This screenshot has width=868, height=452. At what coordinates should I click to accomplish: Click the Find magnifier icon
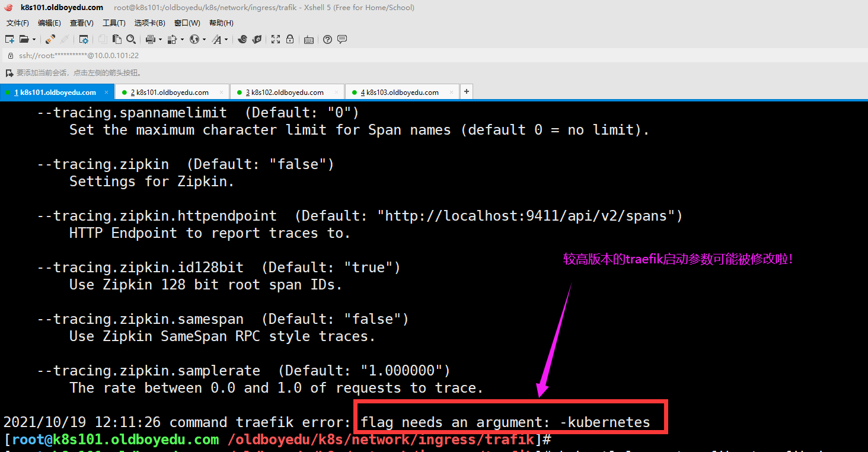pyautogui.click(x=131, y=40)
